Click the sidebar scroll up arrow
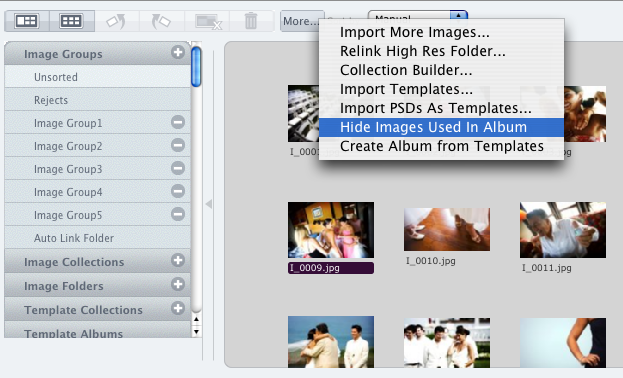The width and height of the screenshot is (623, 378). pos(196,319)
